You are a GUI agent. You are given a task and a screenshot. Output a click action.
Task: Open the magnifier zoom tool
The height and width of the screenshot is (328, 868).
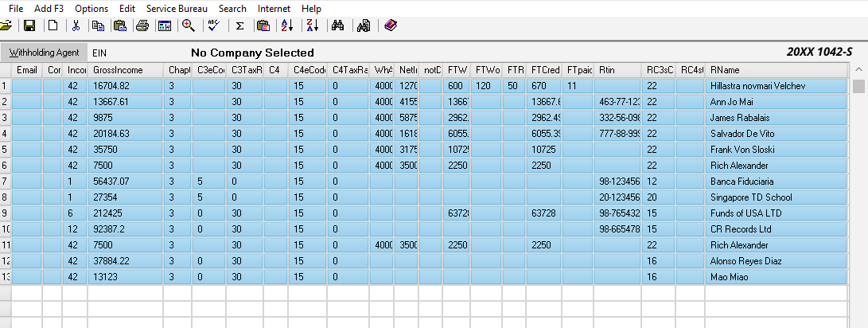tap(189, 25)
